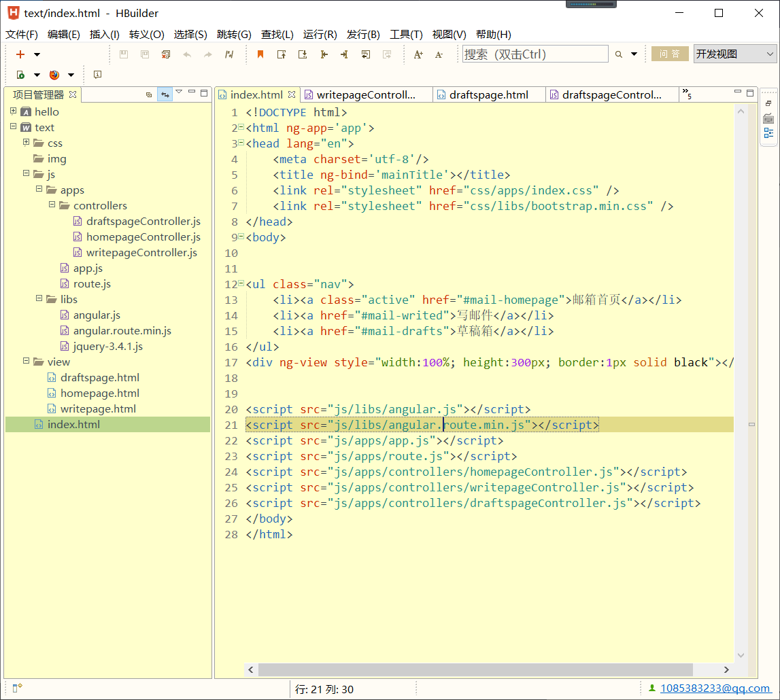The height and width of the screenshot is (700, 780).
Task: Toggle fold on line 2 html tag
Action: [241, 127]
